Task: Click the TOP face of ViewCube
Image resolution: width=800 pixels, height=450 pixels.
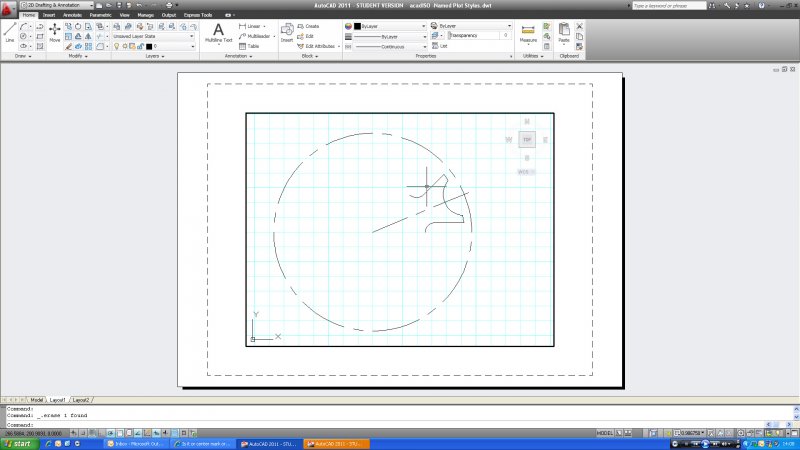Action: tap(527, 140)
